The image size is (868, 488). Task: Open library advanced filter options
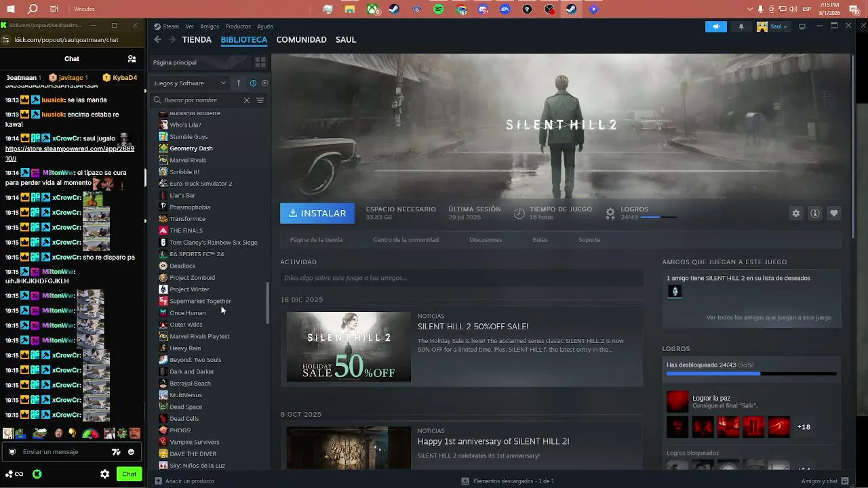pyautogui.click(x=260, y=100)
